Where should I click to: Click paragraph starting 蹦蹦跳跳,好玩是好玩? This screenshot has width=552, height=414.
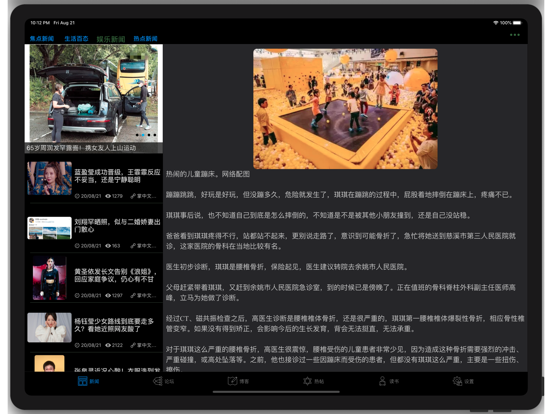pyautogui.click(x=339, y=195)
